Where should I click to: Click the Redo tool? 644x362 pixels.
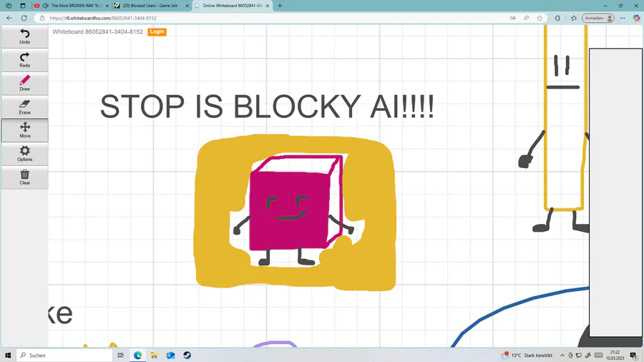pyautogui.click(x=24, y=60)
